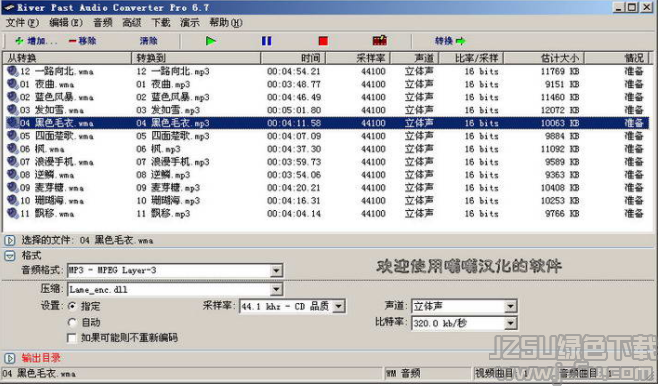Viewport: 659px width, 386px height.
Task: Click the 情况 column header
Action: 618,58
